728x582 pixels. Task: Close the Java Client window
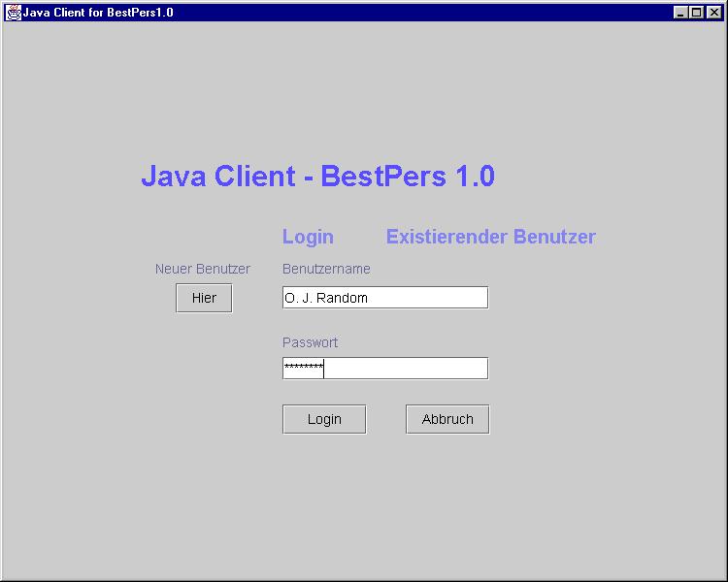pyautogui.click(x=711, y=13)
